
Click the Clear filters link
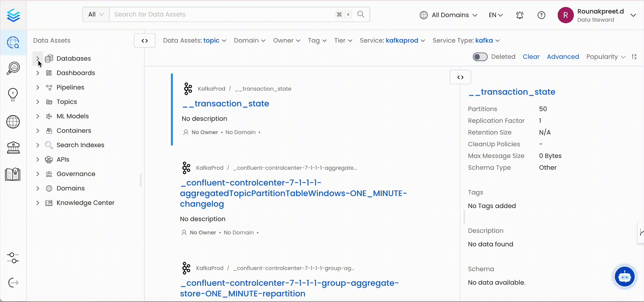tap(531, 57)
